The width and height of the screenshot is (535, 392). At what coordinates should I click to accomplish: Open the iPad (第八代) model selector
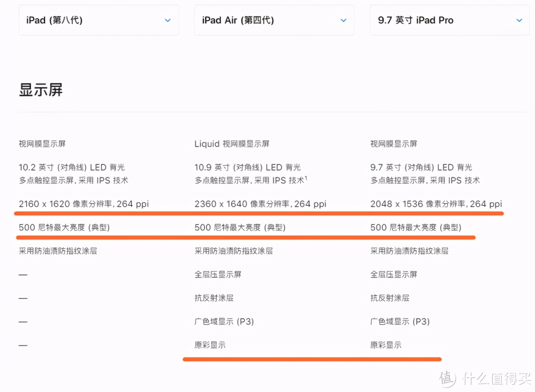98,20
